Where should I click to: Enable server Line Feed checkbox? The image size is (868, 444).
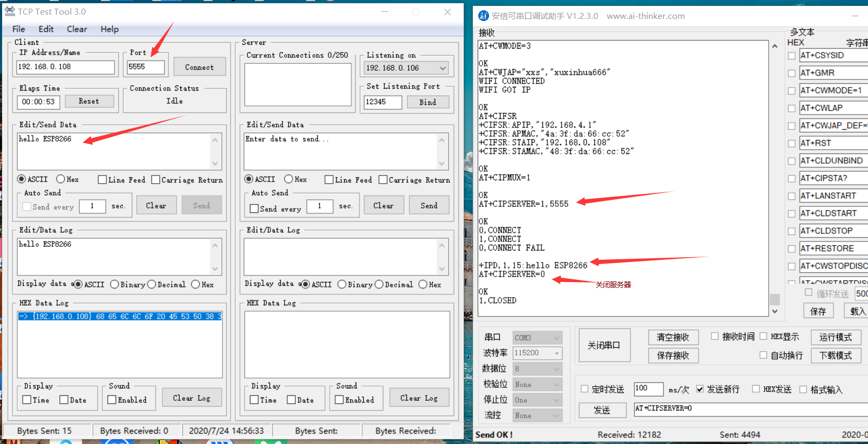[329, 180]
